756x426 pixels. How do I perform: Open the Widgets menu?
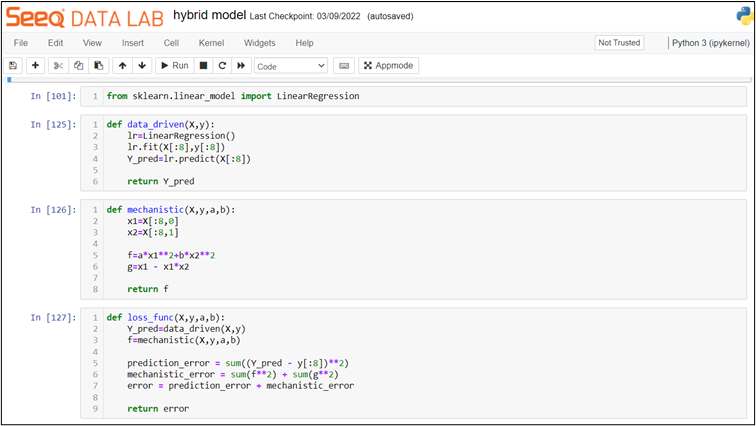259,43
